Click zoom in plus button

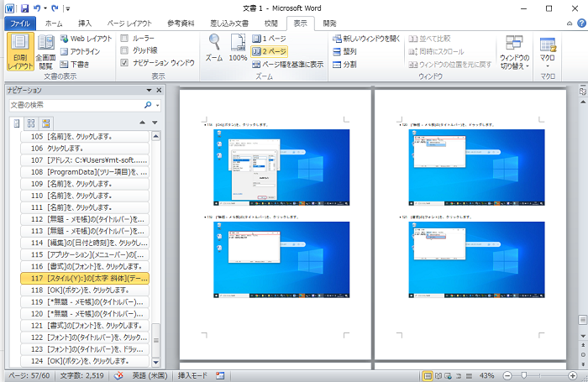tap(572, 375)
